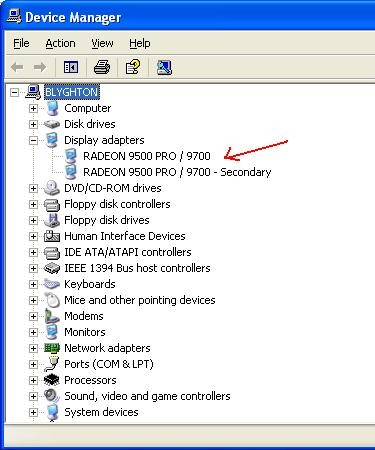Image resolution: width=375 pixels, height=450 pixels.
Task: Expand the IEEE 1394 Bus host controllers node
Action: [33, 268]
